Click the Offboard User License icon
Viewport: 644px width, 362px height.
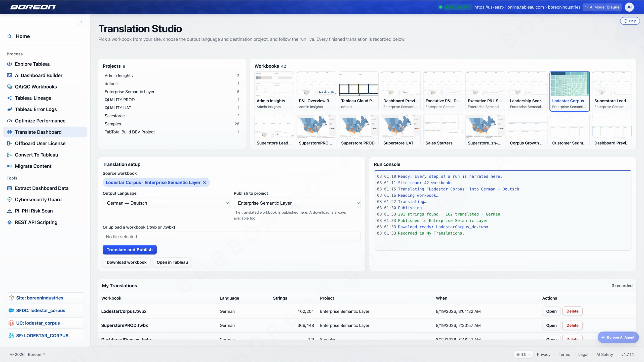pos(10,143)
